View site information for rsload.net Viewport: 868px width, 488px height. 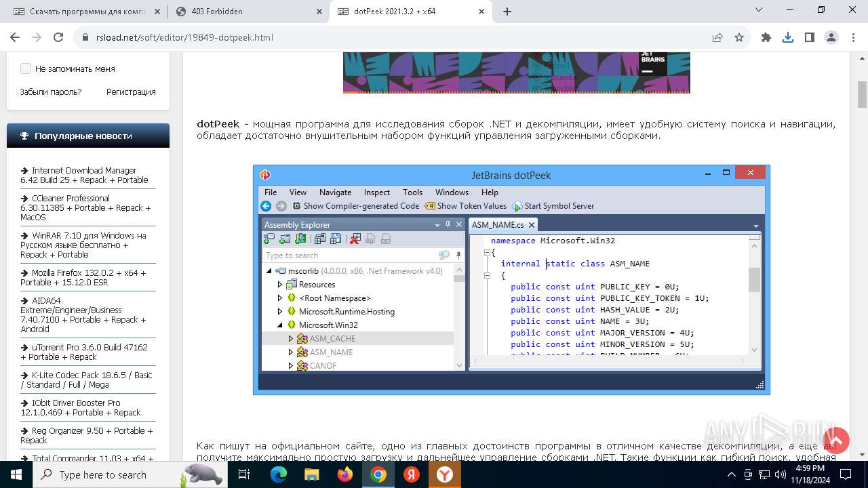point(85,38)
